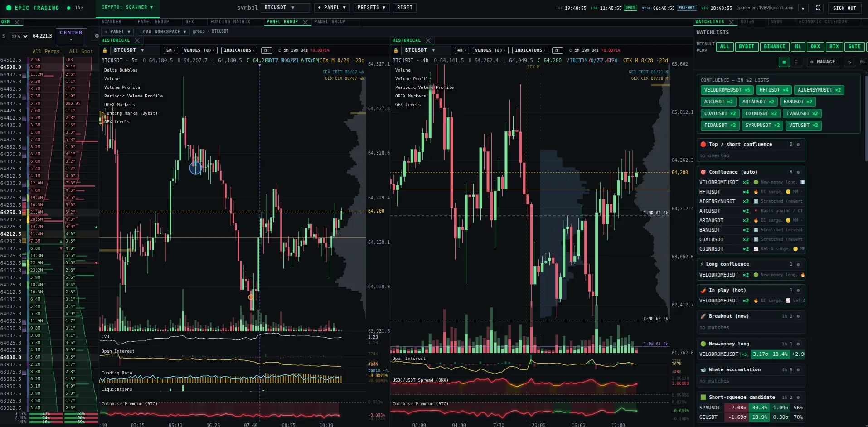Click the RESET button
This screenshot has height=427, width=868.
click(x=405, y=8)
